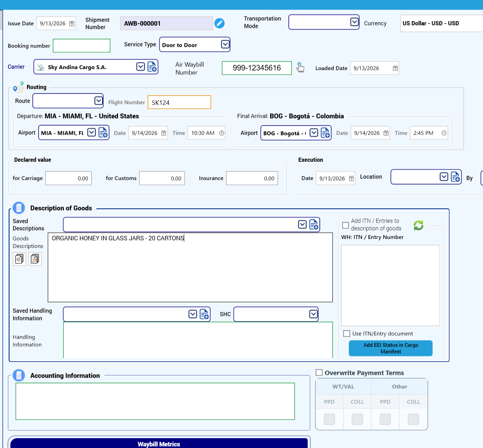
Task: Open the Saved Descriptions dropdown
Action: 302,225
